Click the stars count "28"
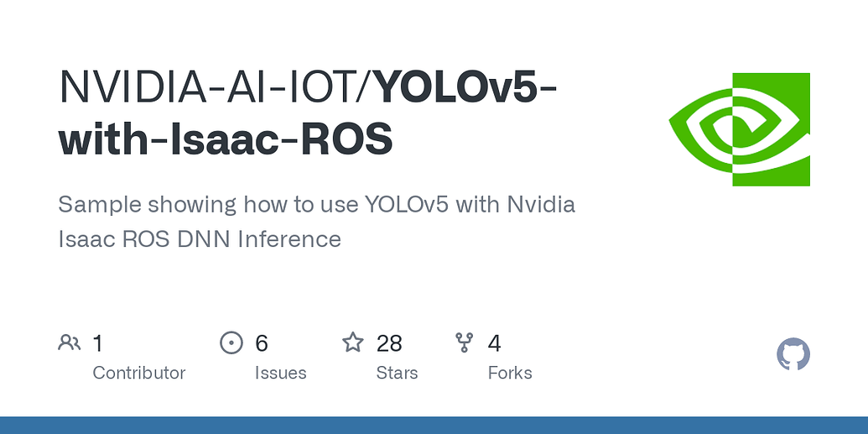 (x=389, y=342)
